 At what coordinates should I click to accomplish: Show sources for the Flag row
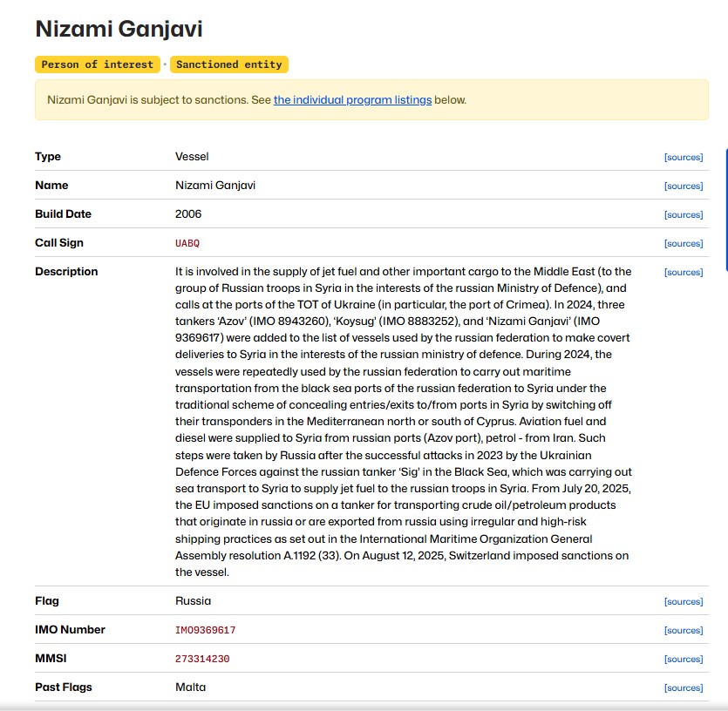pos(683,602)
